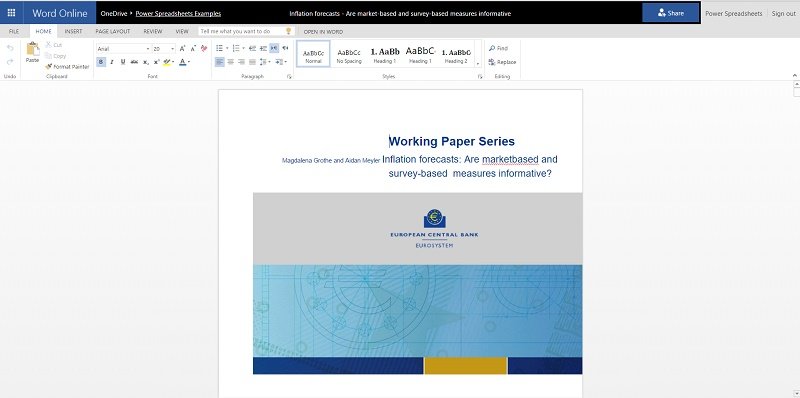Open the Power Spreadsheets Examples folder link
Screen dimensions: 800x398
(178, 14)
